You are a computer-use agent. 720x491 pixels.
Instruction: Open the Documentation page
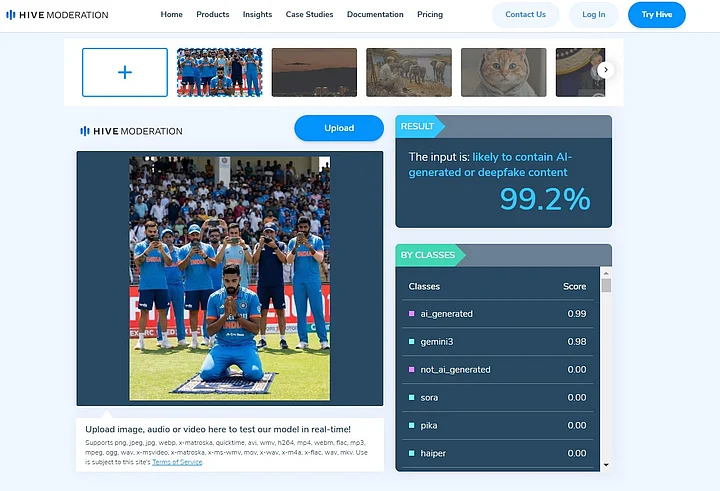click(375, 14)
